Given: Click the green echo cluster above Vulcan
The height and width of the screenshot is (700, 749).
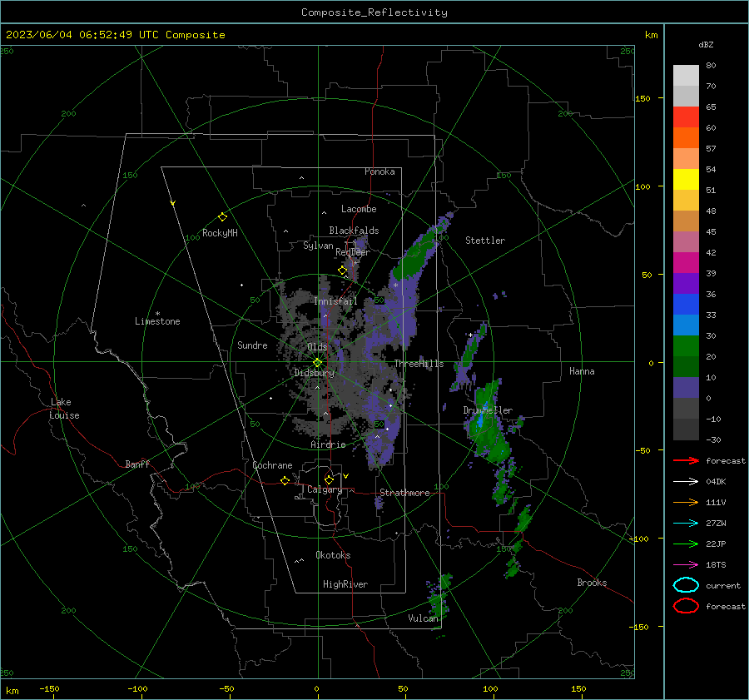Looking at the screenshot, I should [x=440, y=598].
